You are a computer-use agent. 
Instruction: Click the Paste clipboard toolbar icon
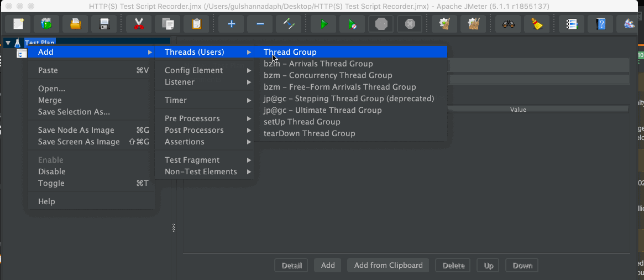[196, 24]
